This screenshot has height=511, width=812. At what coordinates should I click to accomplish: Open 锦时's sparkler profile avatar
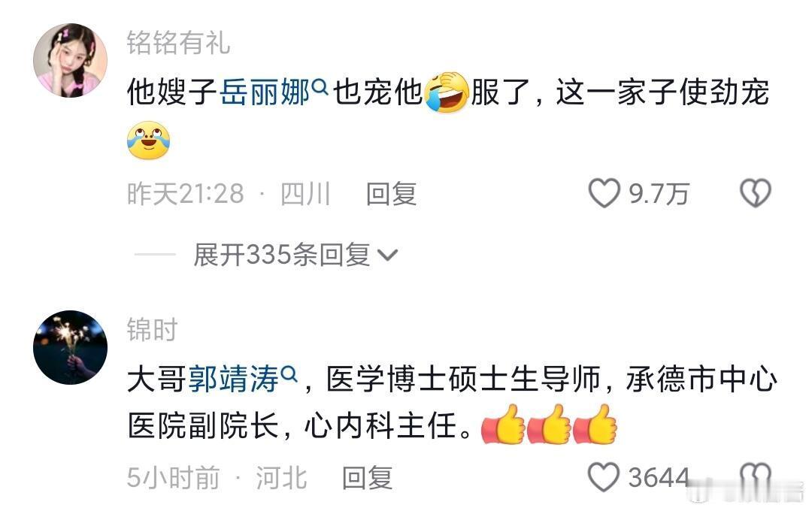[71, 347]
